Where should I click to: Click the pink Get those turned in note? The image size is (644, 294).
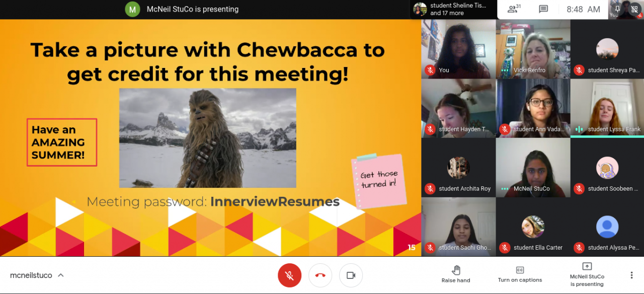pos(379,181)
